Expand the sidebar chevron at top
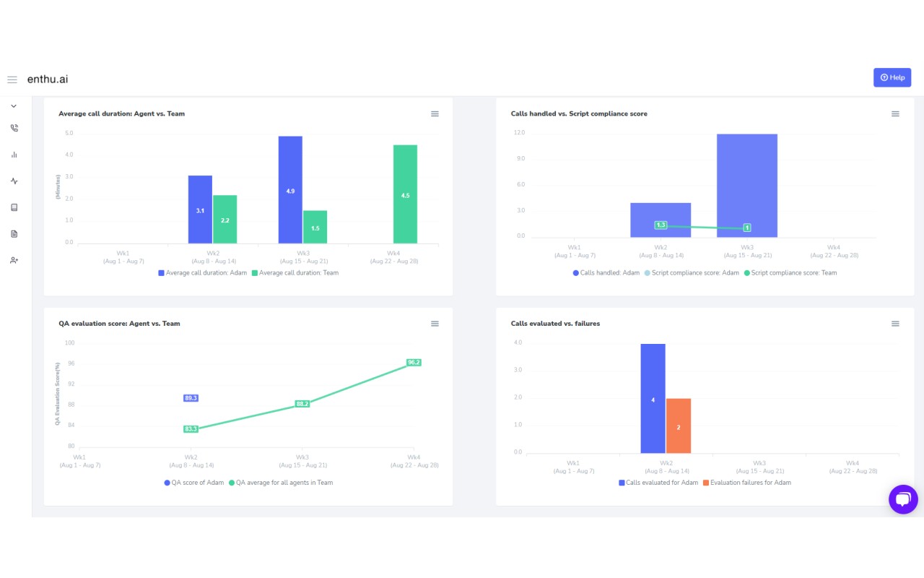 [x=14, y=106]
